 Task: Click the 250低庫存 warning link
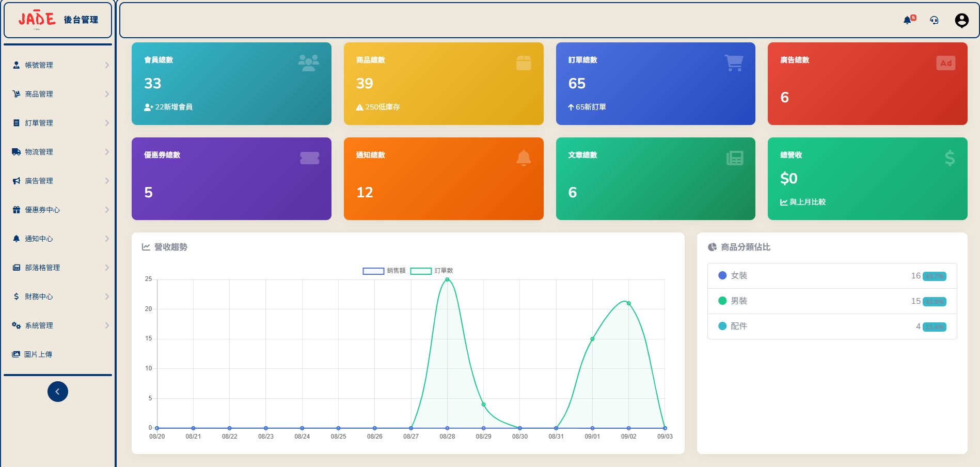coord(378,107)
